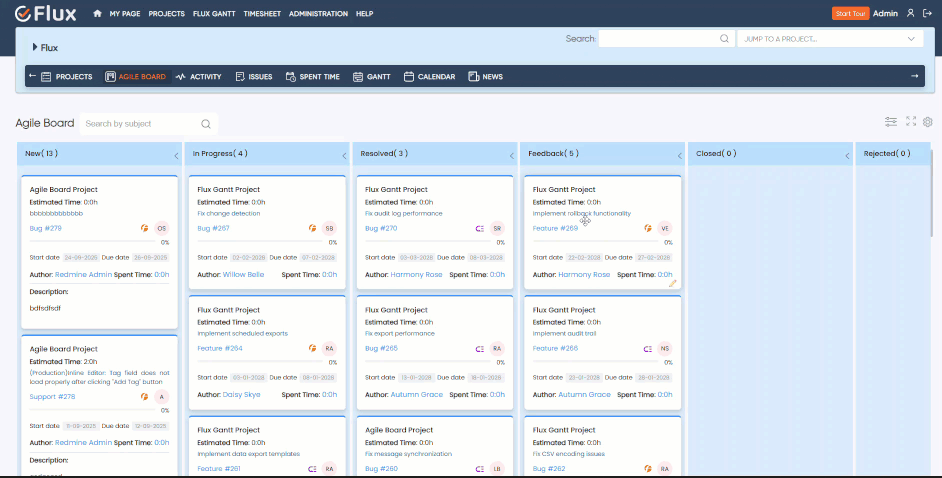Viewport: 942px width, 478px height.
Task: Click the logout icon at top right
Action: [x=928, y=13]
